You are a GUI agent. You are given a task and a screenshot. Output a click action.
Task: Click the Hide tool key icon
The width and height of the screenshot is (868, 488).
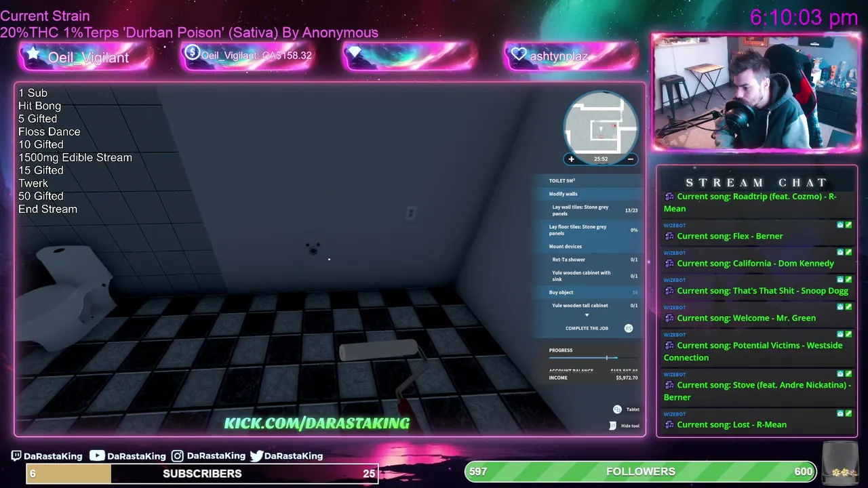pos(613,426)
